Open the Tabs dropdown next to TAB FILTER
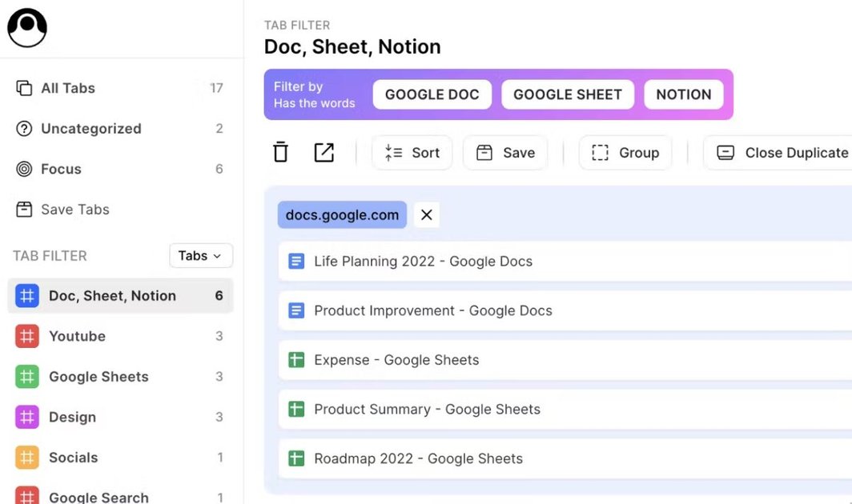 pyautogui.click(x=200, y=255)
